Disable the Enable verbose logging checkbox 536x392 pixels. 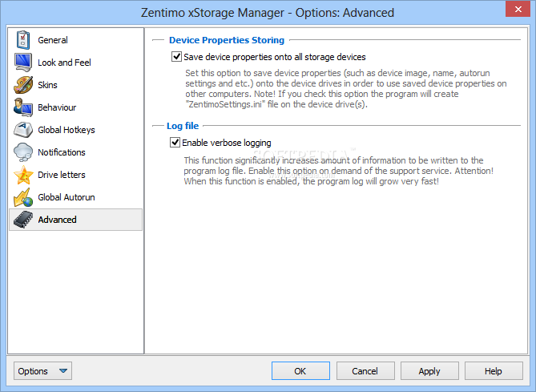pos(175,143)
